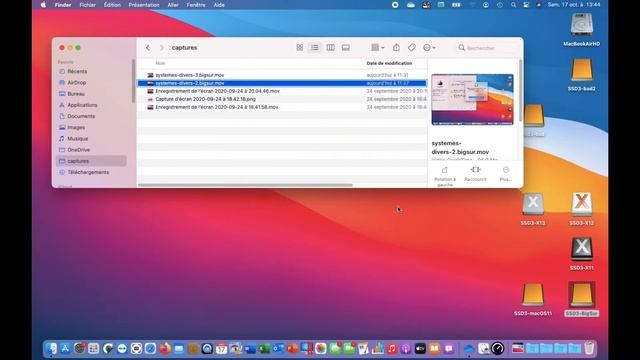Open Téléchargements in the Finder sidebar
640x360 pixels.
[x=88, y=172]
